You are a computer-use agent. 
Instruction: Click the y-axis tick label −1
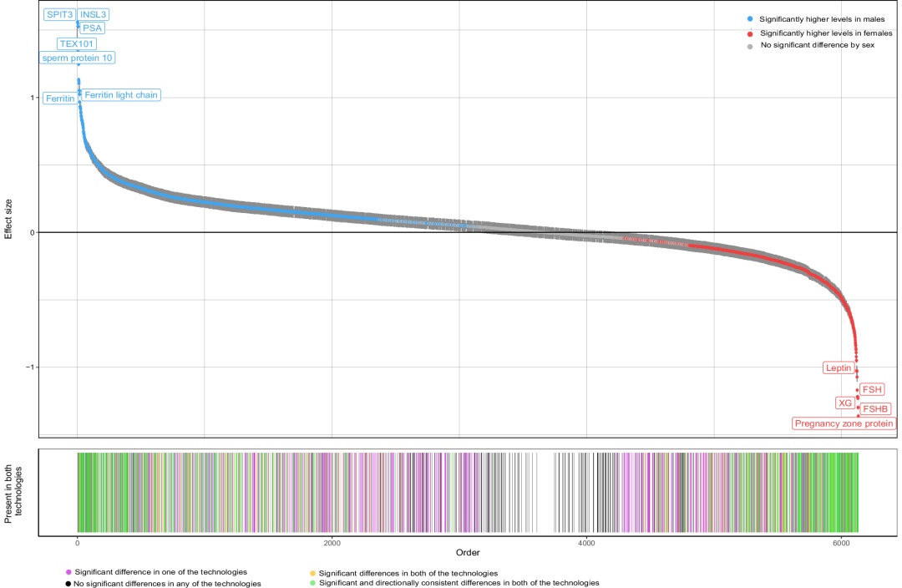[x=30, y=367]
